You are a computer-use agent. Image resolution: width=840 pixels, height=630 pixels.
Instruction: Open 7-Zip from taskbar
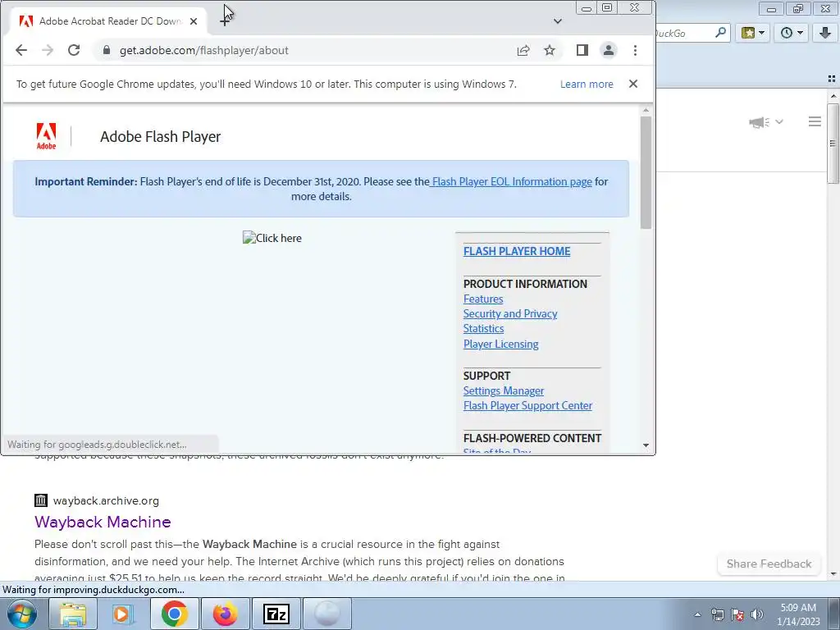point(276,614)
